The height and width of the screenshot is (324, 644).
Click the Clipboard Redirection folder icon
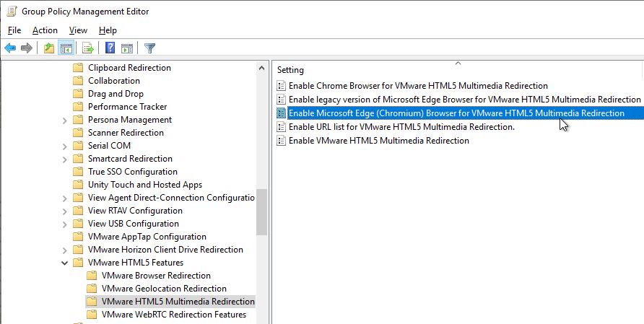pyautogui.click(x=78, y=68)
